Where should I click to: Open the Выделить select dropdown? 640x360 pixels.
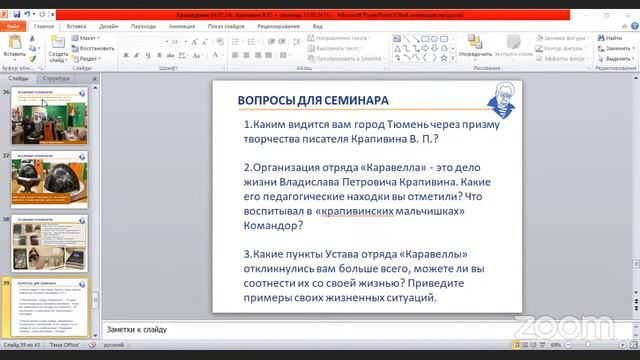(616, 59)
